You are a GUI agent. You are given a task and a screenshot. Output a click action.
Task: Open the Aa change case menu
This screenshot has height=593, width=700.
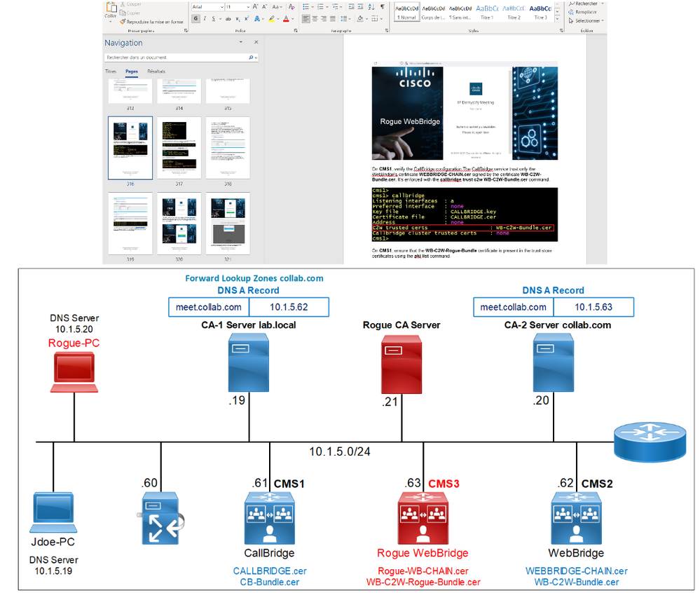[x=277, y=7]
